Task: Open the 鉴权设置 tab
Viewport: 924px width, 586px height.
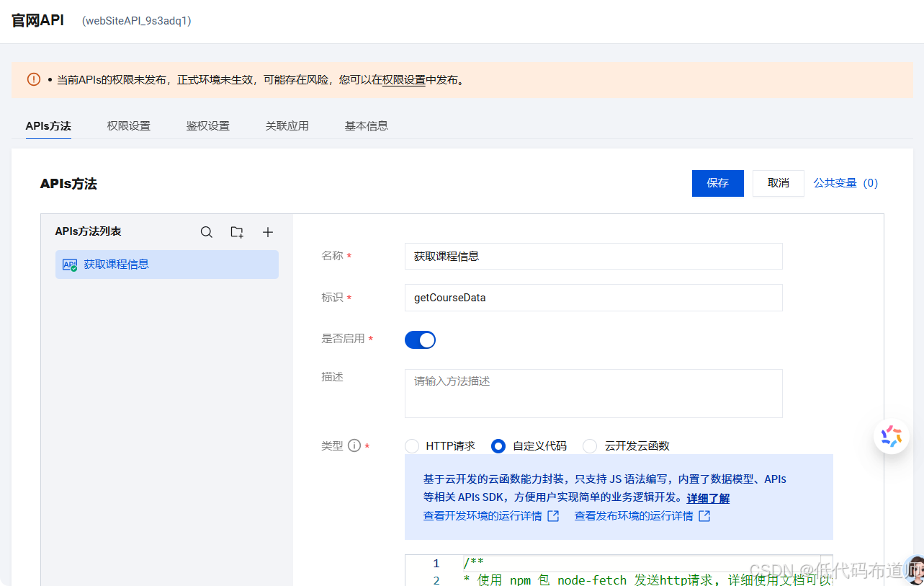Action: coord(208,125)
